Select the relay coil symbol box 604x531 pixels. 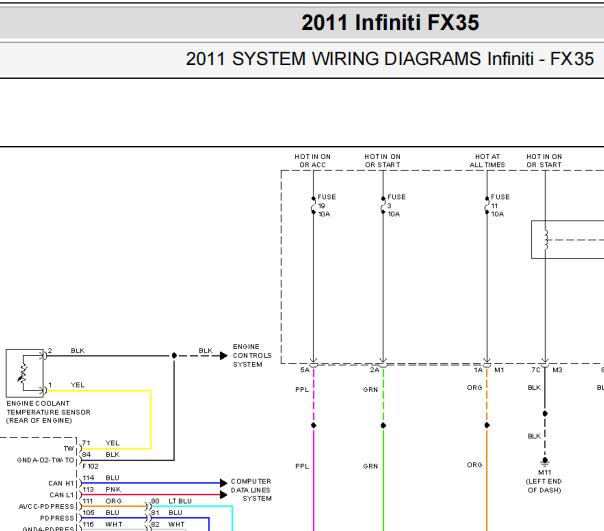[x=567, y=239]
